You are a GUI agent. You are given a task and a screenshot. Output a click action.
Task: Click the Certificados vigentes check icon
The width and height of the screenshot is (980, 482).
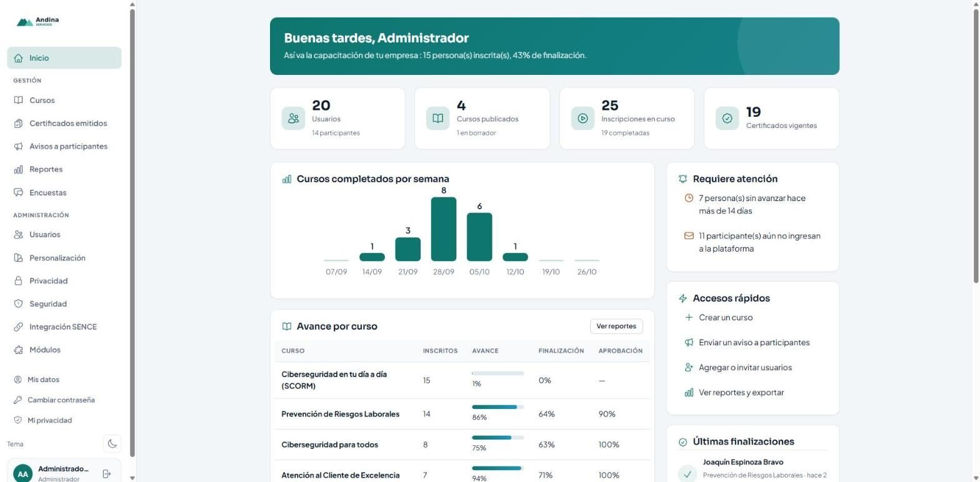pos(727,119)
